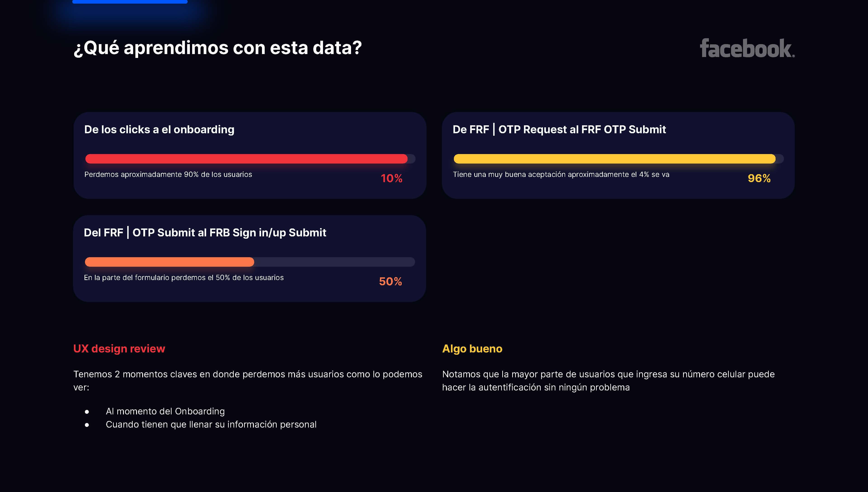Screen dimensions: 868x492
Task: Click the "Al momento del Onboarding" bullet
Action: (165, 411)
